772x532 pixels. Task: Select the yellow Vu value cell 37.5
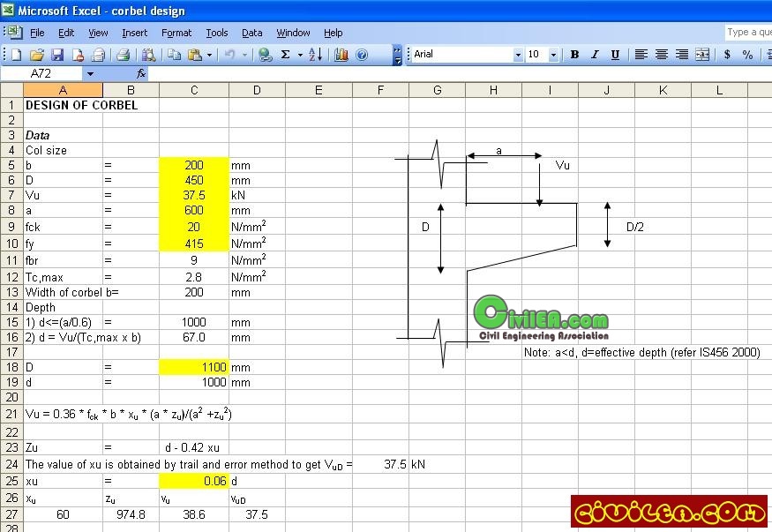[x=194, y=195]
